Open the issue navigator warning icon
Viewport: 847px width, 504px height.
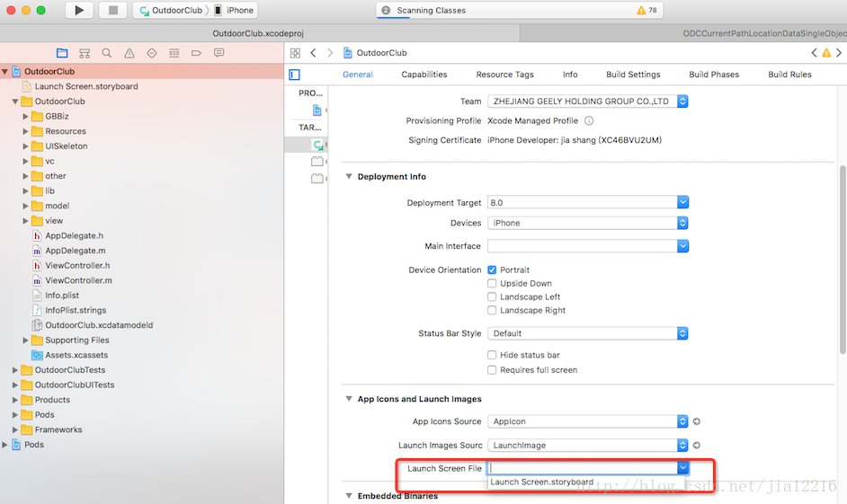[129, 53]
